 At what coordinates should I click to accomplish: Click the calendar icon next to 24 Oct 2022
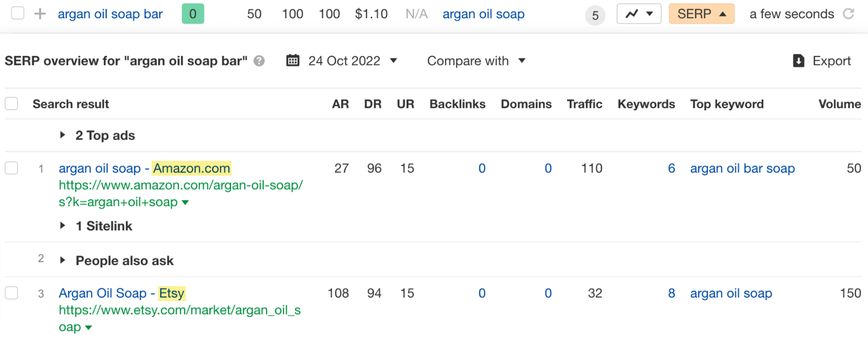pos(293,60)
